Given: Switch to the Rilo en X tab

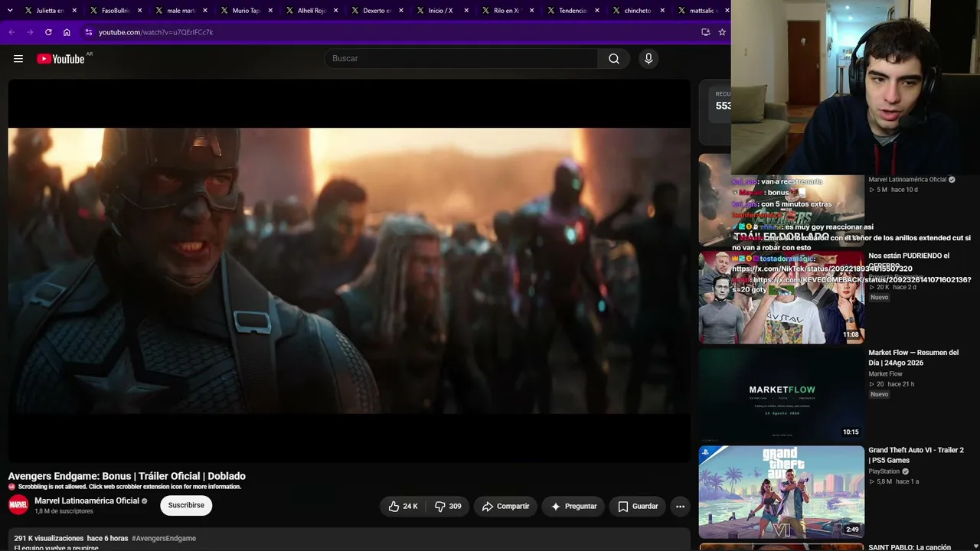Looking at the screenshot, I should (507, 11).
